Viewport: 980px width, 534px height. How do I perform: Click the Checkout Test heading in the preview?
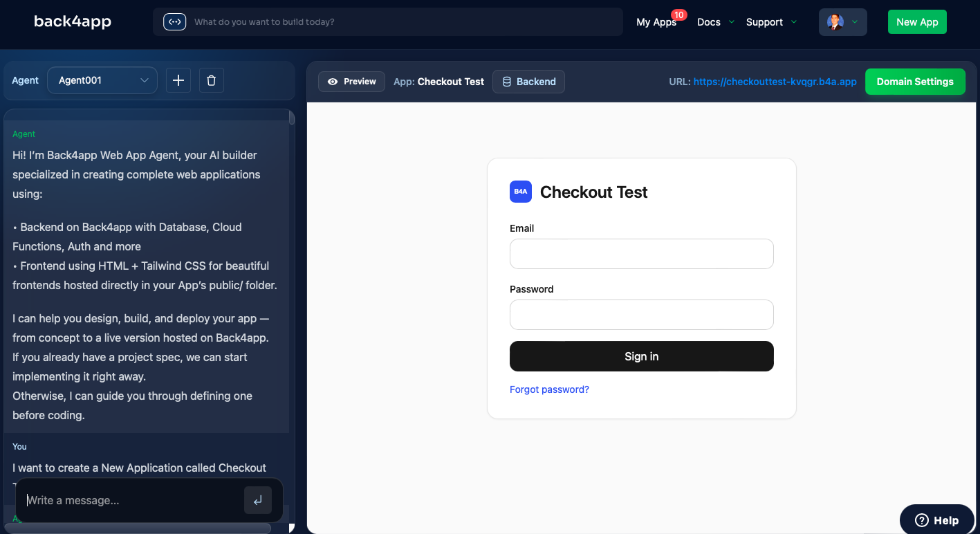pyautogui.click(x=593, y=192)
